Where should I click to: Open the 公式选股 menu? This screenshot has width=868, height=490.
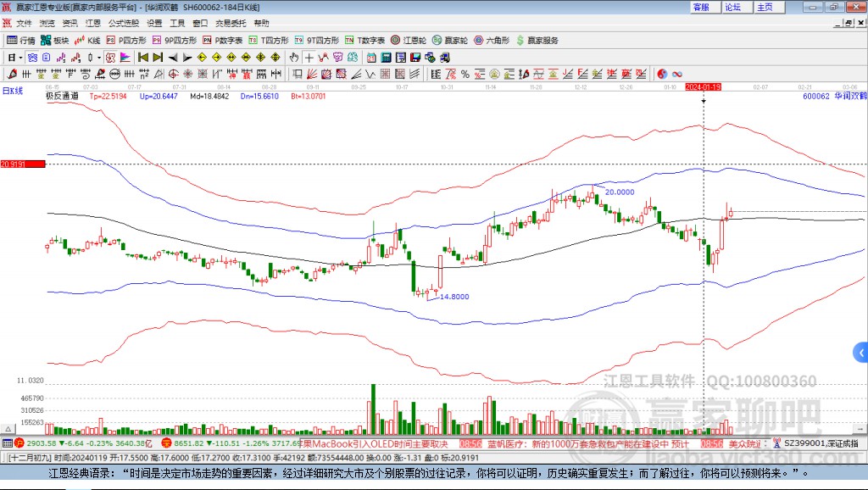click(x=124, y=23)
